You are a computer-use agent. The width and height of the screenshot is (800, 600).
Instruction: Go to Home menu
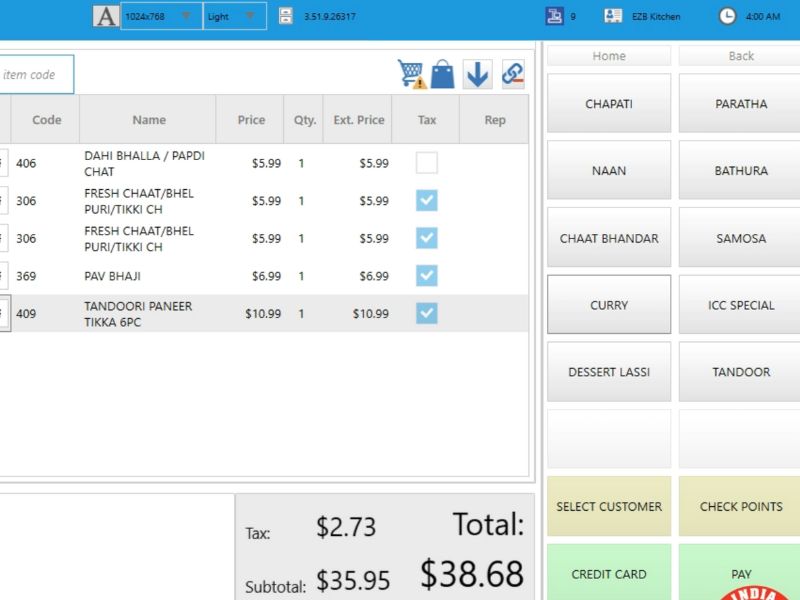[x=609, y=56]
